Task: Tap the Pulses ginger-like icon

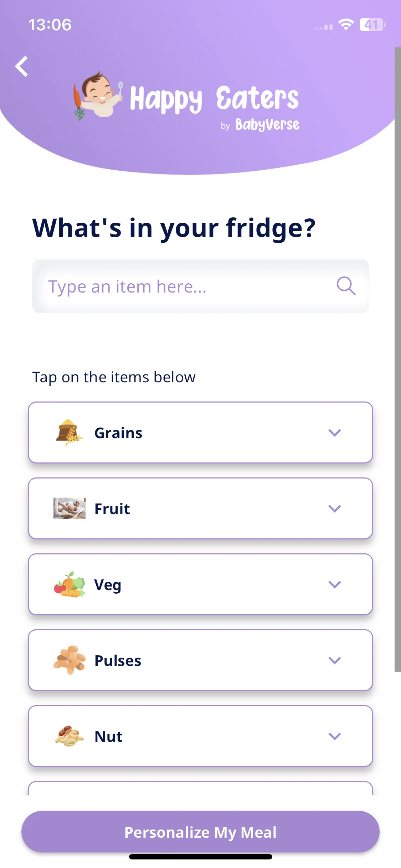Action: [x=70, y=660]
